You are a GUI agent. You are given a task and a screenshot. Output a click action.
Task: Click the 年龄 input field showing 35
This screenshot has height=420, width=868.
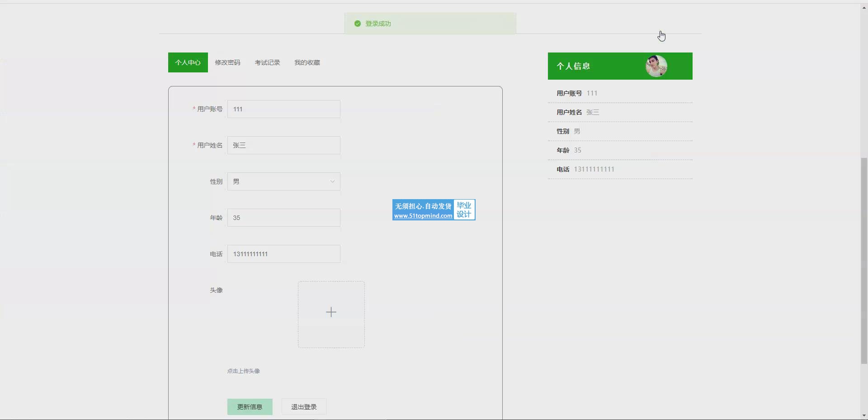coord(283,218)
